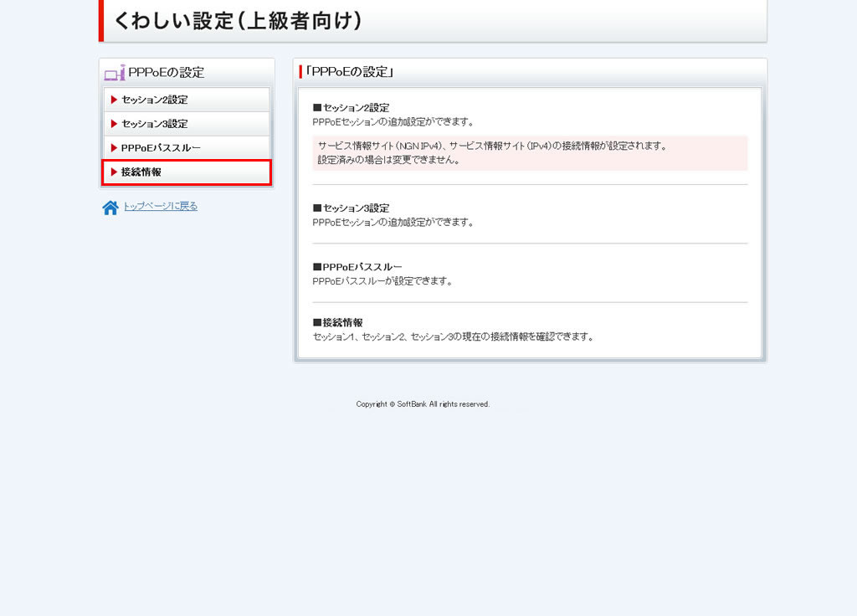Click red arrow beside sidebar 接続情報
Viewport: 857px width, 616px height.
pyautogui.click(x=114, y=172)
